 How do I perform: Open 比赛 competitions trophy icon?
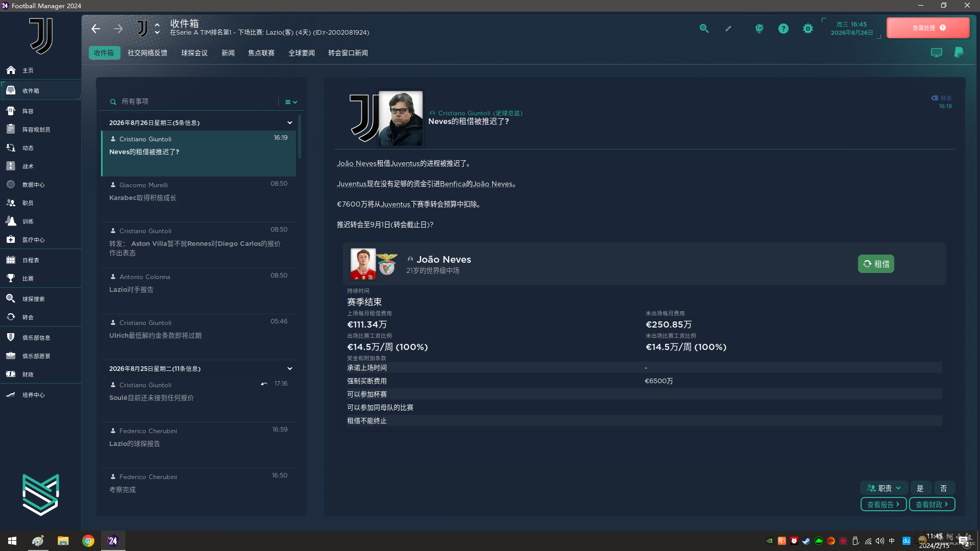point(11,279)
